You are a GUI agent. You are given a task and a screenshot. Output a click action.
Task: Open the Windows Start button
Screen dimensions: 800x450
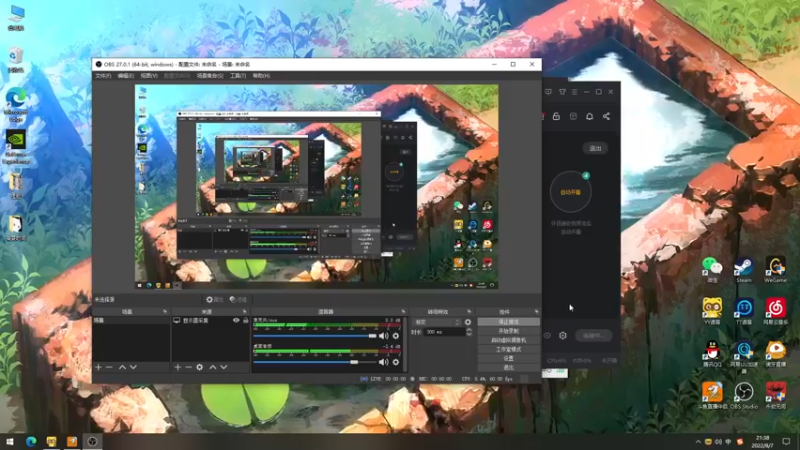coord(9,441)
